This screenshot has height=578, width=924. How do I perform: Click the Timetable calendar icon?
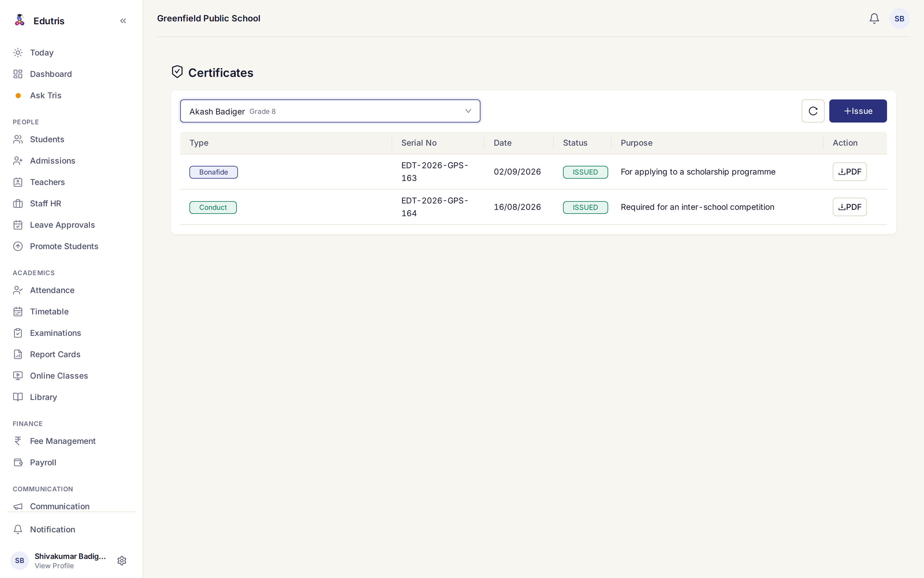(18, 312)
